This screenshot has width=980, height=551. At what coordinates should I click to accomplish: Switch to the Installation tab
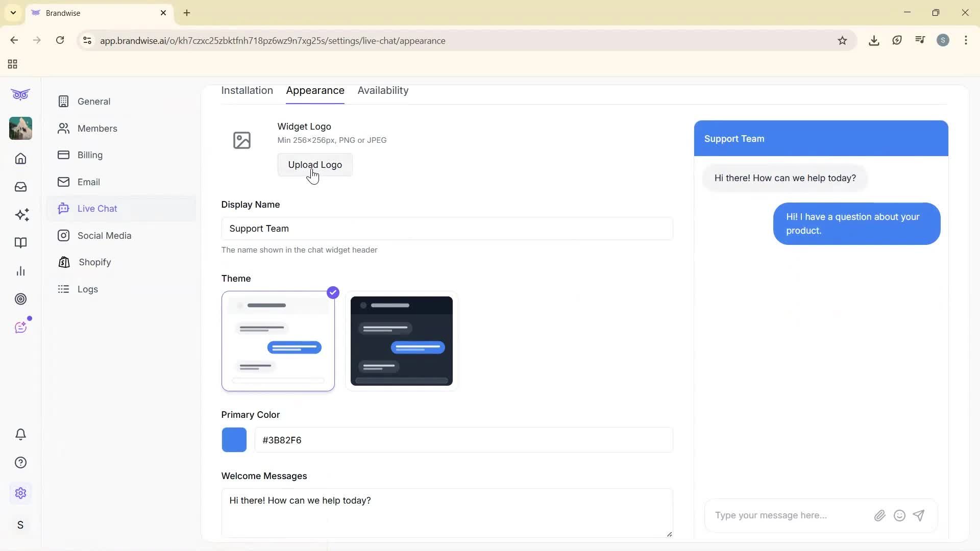click(247, 90)
